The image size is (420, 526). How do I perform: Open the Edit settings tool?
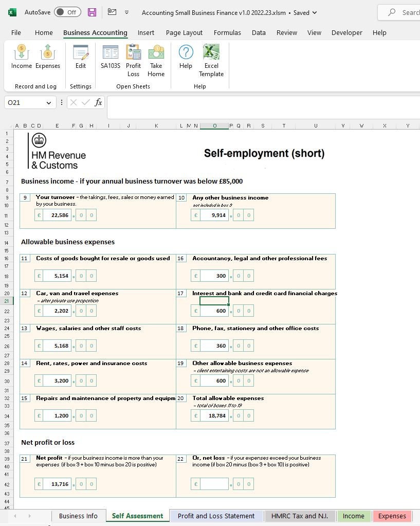click(81, 58)
